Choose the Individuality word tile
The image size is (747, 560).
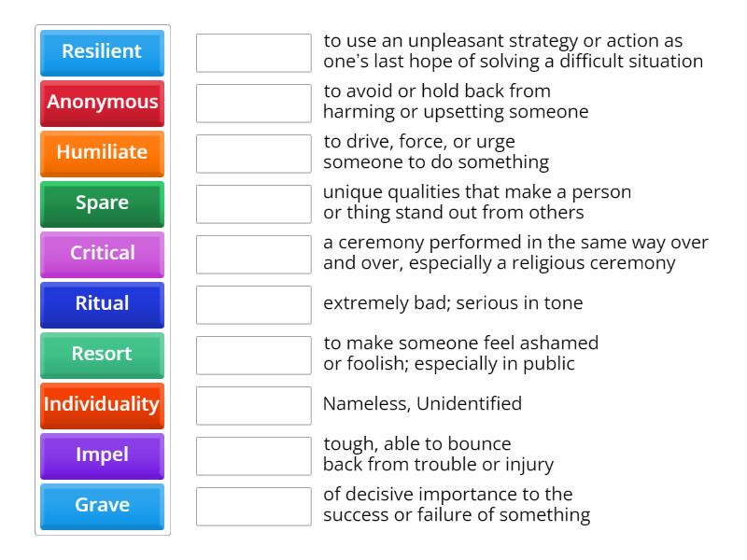tap(102, 405)
